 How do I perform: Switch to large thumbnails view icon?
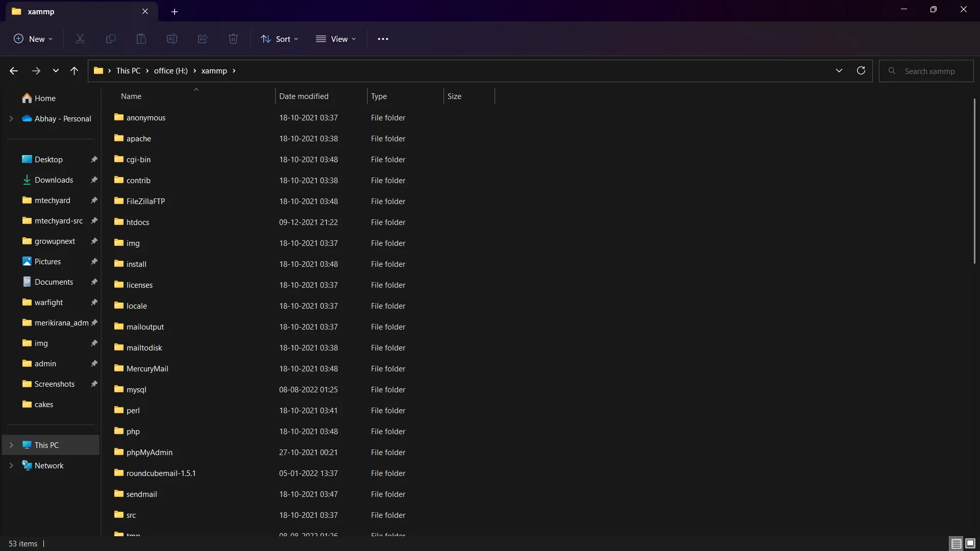970,543
